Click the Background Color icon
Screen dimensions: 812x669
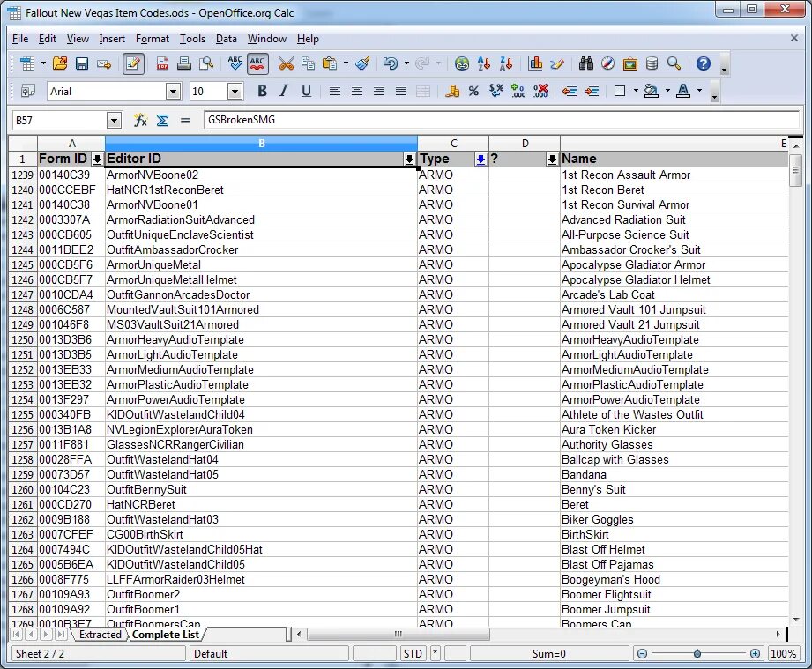651,91
